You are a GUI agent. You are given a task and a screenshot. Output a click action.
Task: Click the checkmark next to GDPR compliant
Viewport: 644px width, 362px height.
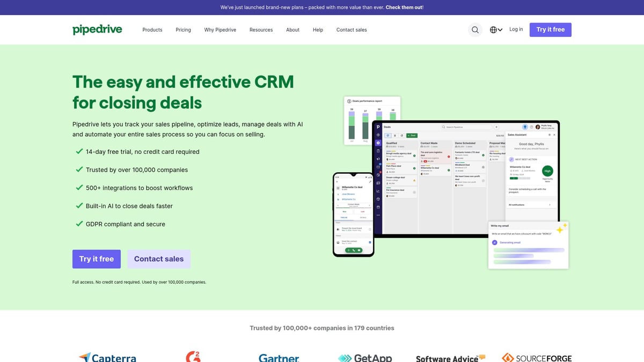[79, 224]
